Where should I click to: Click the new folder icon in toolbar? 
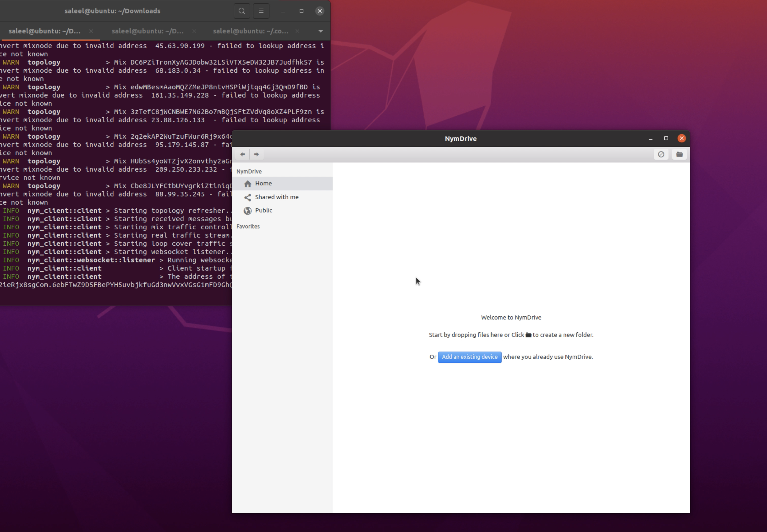[679, 154]
